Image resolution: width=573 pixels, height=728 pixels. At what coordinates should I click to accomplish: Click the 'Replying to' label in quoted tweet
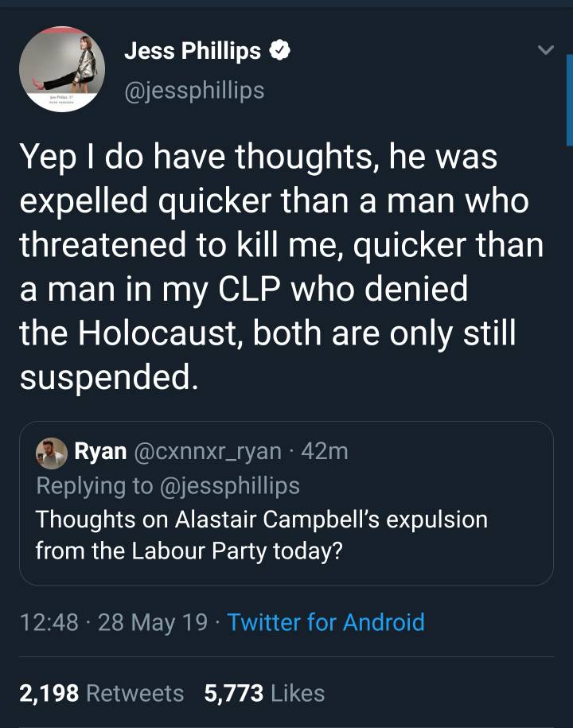pos(91,485)
